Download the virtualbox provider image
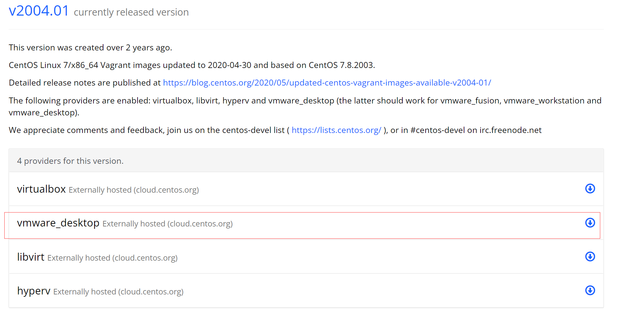 590,189
